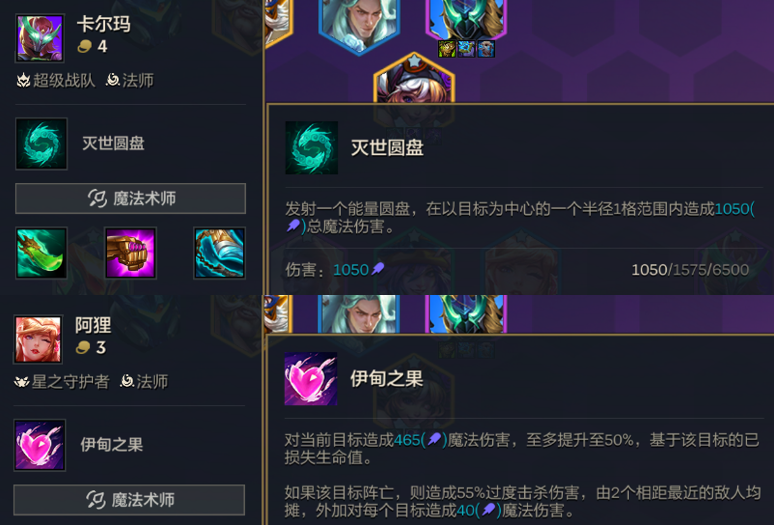The width and height of the screenshot is (774, 525).
Task: Click the large 灭世圆盘 icon in tooltip
Action: tap(311, 148)
